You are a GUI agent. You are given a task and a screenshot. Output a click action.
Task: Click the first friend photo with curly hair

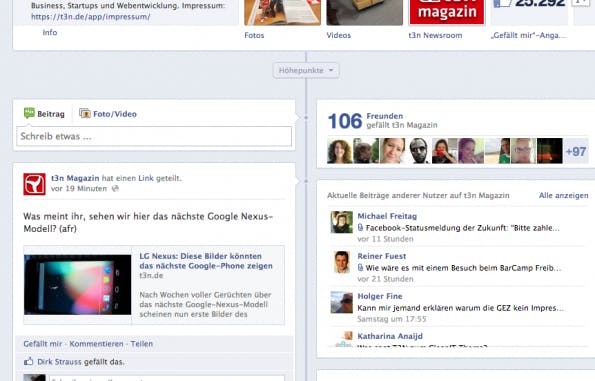(340, 151)
